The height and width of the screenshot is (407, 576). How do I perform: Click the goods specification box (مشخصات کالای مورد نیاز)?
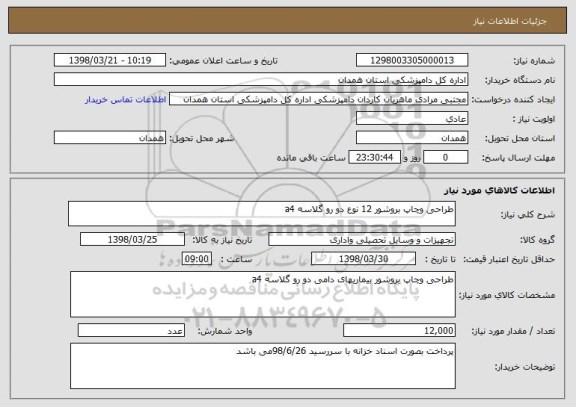click(x=263, y=294)
